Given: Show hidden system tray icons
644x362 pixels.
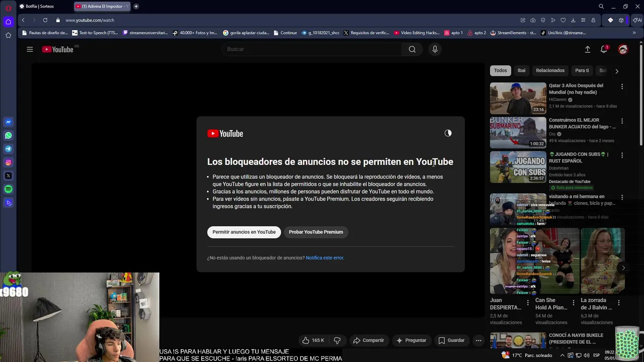Looking at the screenshot, I should click(562, 355).
